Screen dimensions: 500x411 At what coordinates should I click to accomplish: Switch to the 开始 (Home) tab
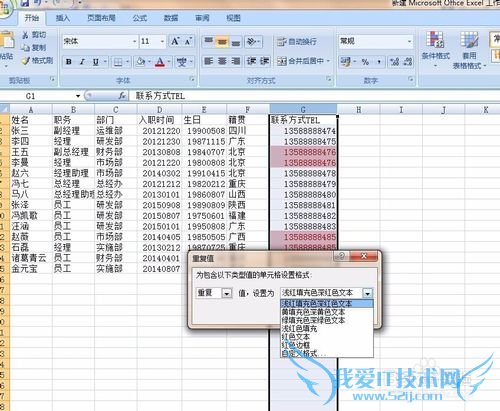pyautogui.click(x=32, y=18)
